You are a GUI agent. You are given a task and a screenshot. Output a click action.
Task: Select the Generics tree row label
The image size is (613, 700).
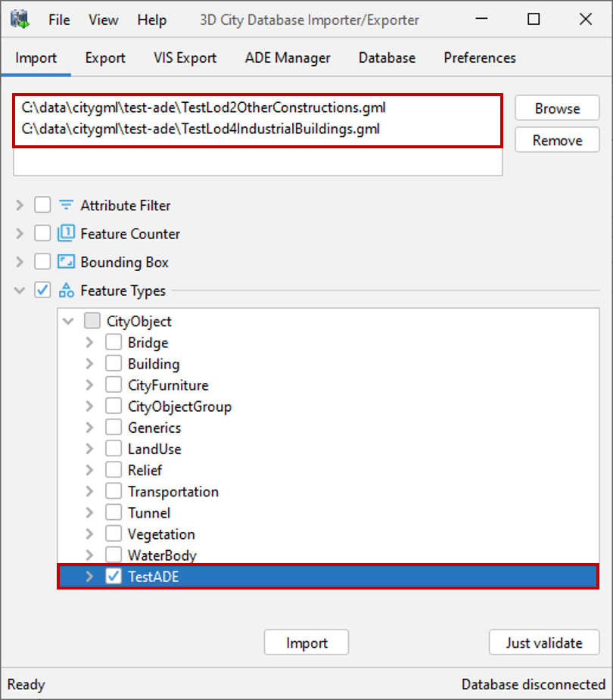(x=154, y=428)
